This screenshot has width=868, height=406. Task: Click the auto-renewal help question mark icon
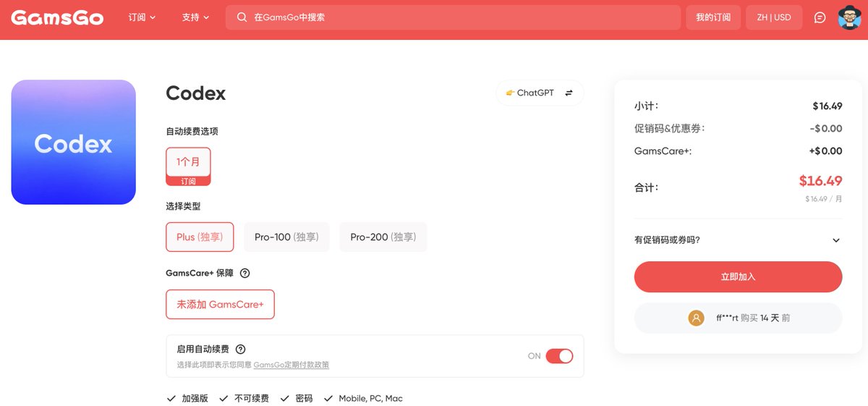coord(241,349)
